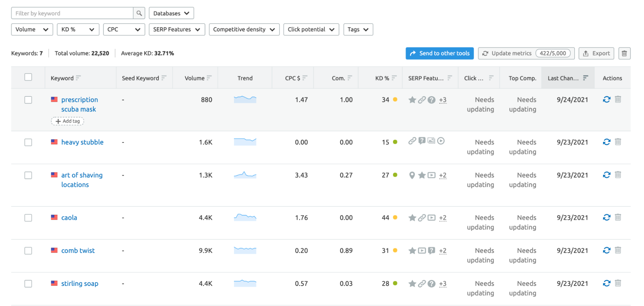Refresh metrics for art of shaving locations
The width and height of the screenshot is (644, 306).
click(x=606, y=175)
